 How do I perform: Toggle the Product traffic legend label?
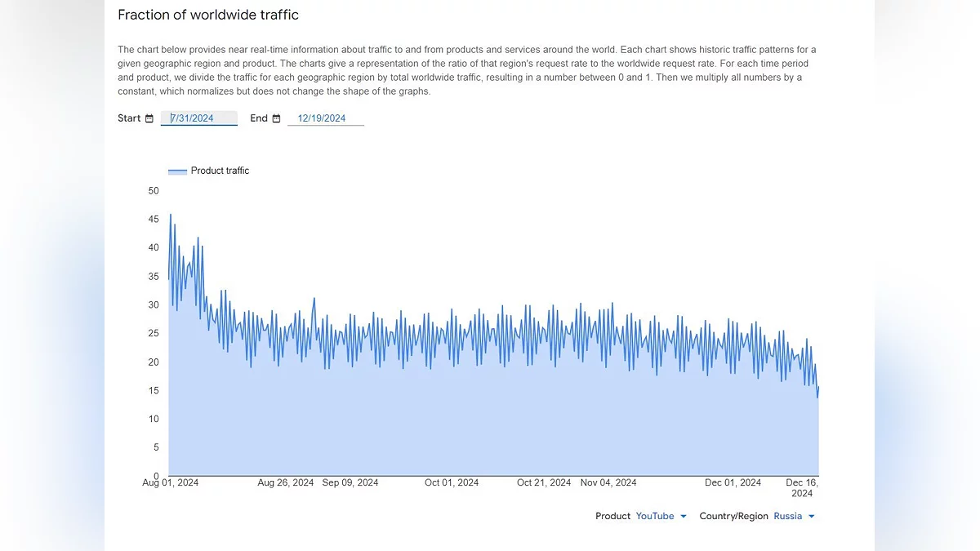point(220,171)
